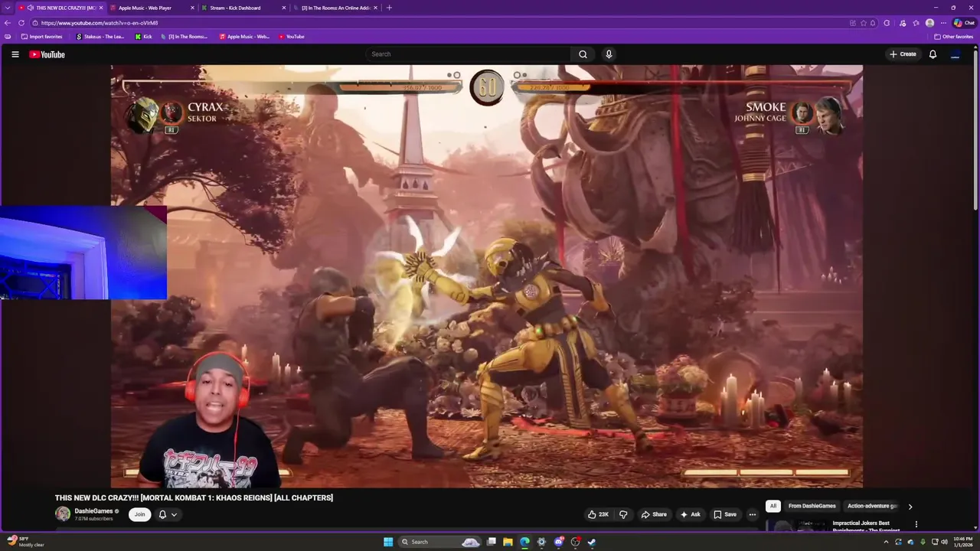This screenshot has height=551, width=980.
Task: Open File Explorer from taskbar
Action: [x=508, y=542]
